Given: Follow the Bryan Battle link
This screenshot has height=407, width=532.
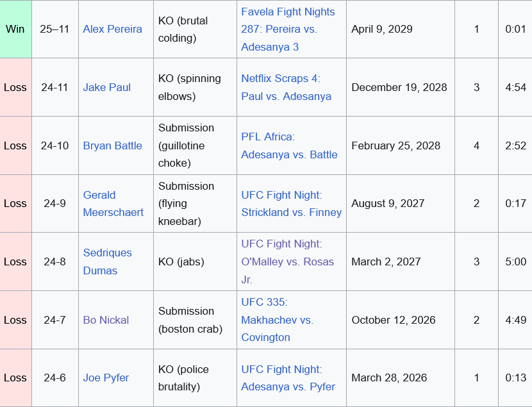Looking at the screenshot, I should point(112,146).
